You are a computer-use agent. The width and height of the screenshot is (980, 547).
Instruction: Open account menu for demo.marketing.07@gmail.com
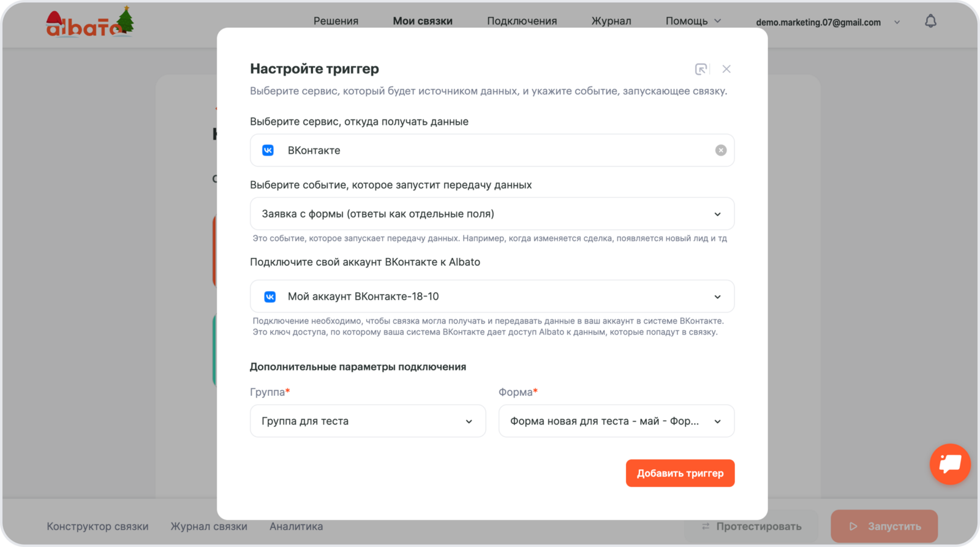[x=827, y=22]
